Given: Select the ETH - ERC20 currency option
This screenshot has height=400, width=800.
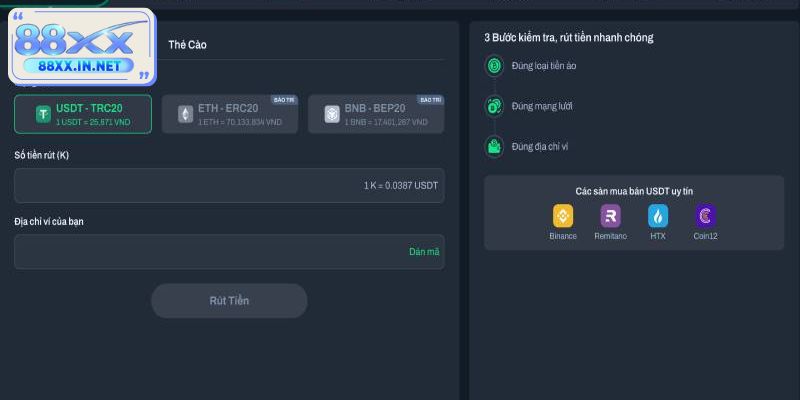Looking at the screenshot, I should (230, 114).
